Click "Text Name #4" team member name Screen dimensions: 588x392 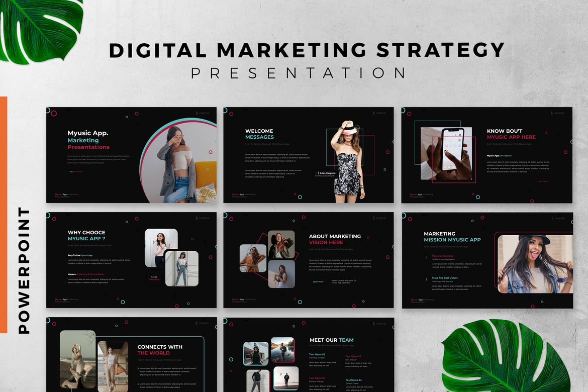353,380
